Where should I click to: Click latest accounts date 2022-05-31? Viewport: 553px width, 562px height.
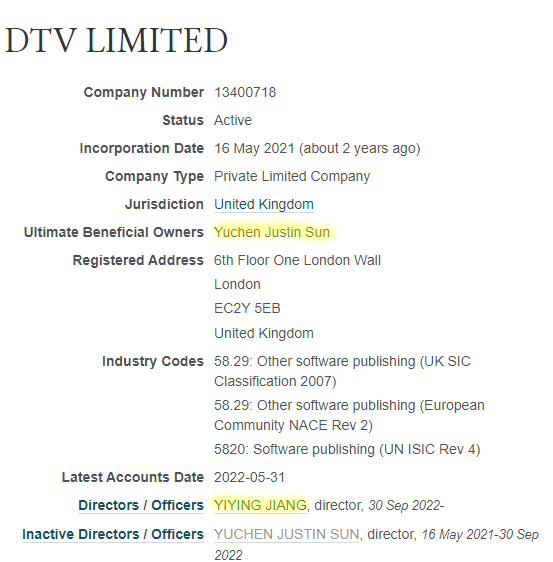pos(249,477)
